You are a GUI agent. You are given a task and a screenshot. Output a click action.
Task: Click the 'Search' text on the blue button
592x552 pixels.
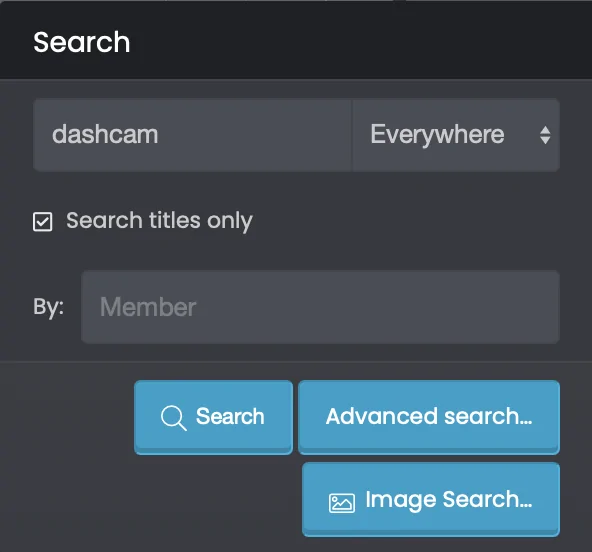[x=230, y=416]
